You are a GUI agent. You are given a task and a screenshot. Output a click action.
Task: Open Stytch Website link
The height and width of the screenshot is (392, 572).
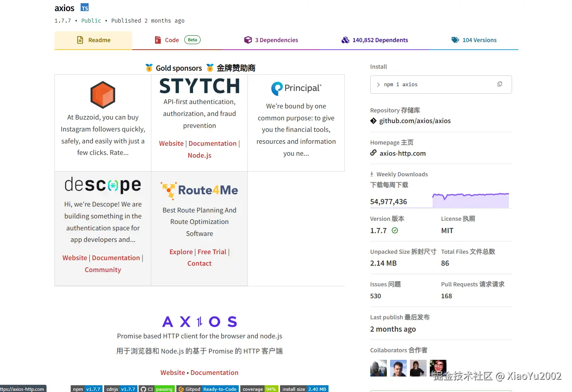[171, 143]
